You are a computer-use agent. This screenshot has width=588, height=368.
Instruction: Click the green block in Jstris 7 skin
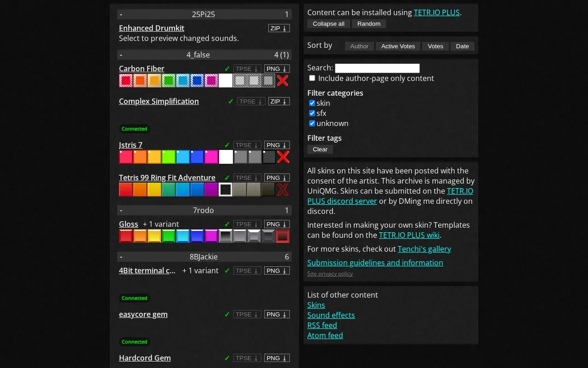169,157
